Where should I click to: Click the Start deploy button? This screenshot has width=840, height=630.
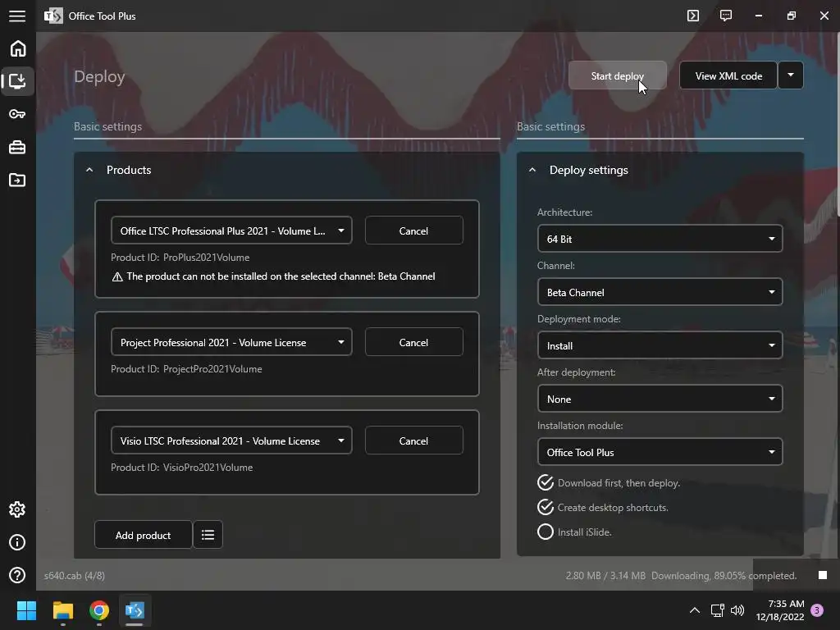tap(618, 75)
